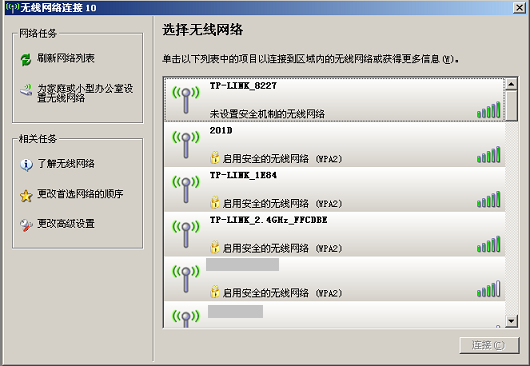530x366 pixels.
Task: Click 未设置安全机制的无线网络 text
Action: (x=267, y=114)
